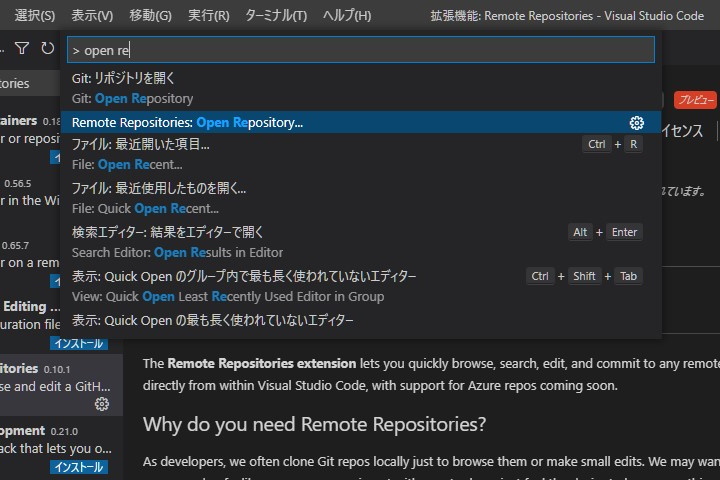Click インストール button below Editing extension
Viewport: 720px width, 480px height.
click(x=79, y=343)
